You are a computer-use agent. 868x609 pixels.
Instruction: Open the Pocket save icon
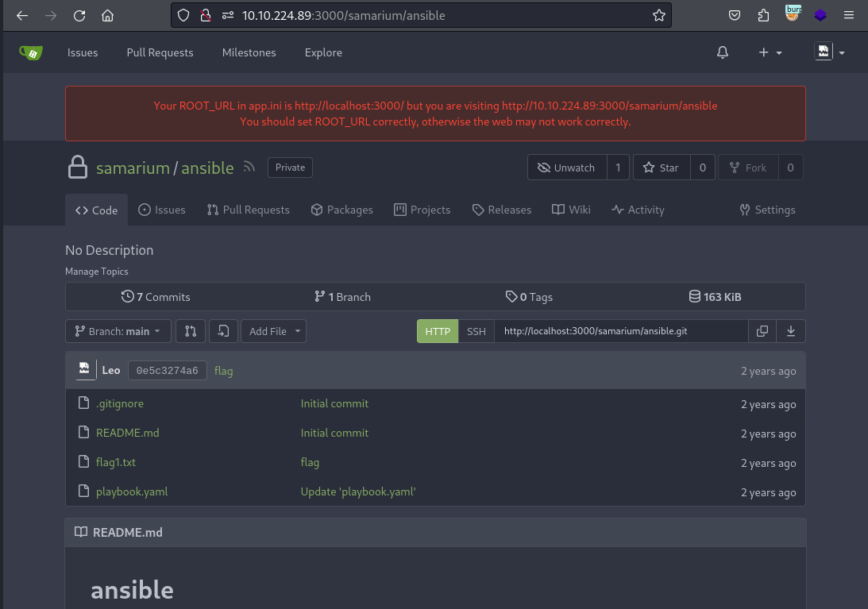click(x=735, y=16)
